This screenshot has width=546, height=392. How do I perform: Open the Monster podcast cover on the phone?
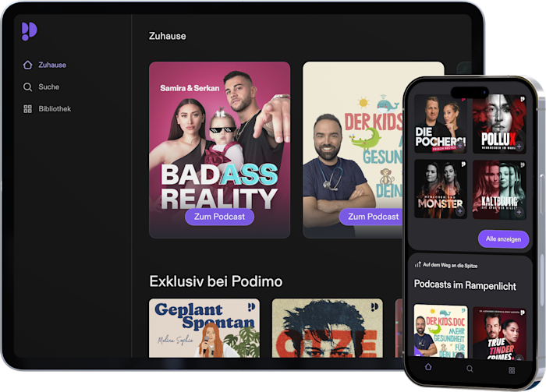click(441, 189)
